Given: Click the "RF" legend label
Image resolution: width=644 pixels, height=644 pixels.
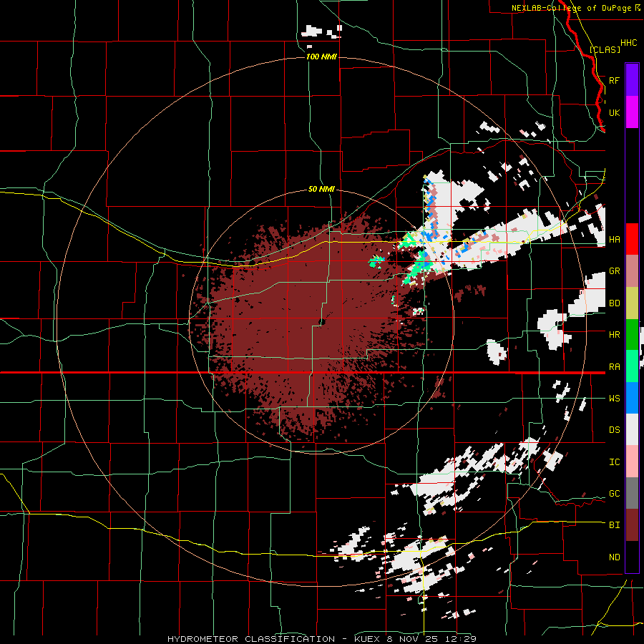Looking at the screenshot, I should pos(614,80).
